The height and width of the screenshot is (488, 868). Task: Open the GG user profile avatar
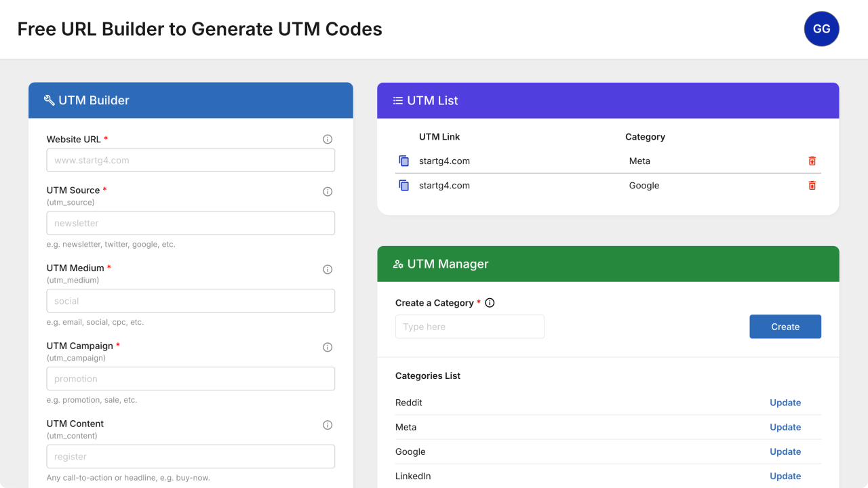(821, 29)
